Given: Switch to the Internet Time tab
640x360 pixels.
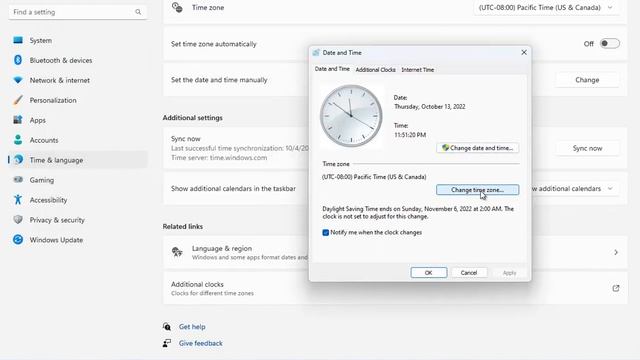Looking at the screenshot, I should [418, 70].
